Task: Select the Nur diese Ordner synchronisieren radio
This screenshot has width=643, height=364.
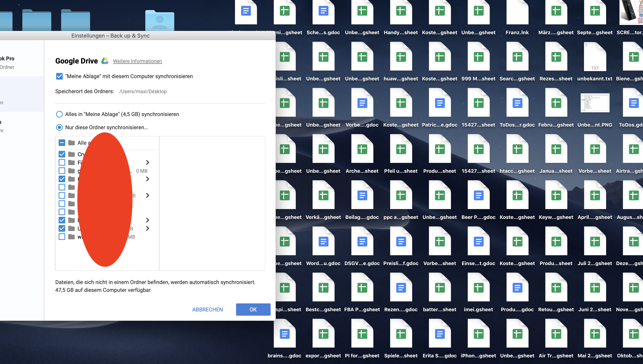Action: [x=59, y=128]
